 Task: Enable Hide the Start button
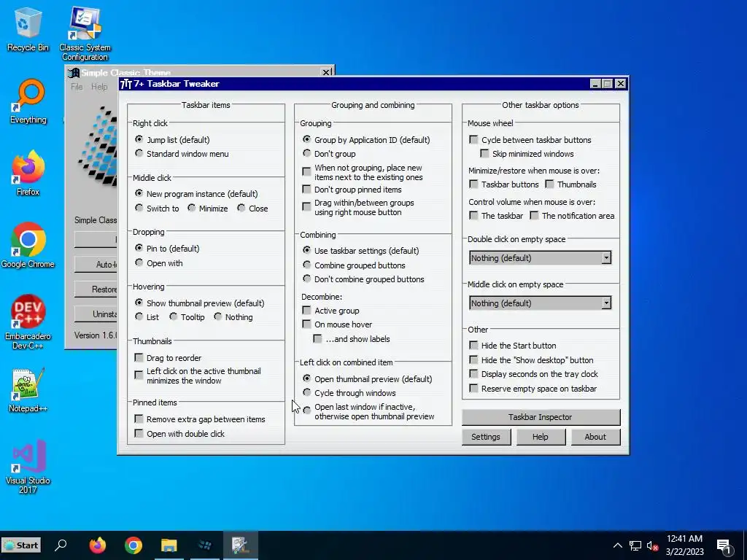coord(473,345)
